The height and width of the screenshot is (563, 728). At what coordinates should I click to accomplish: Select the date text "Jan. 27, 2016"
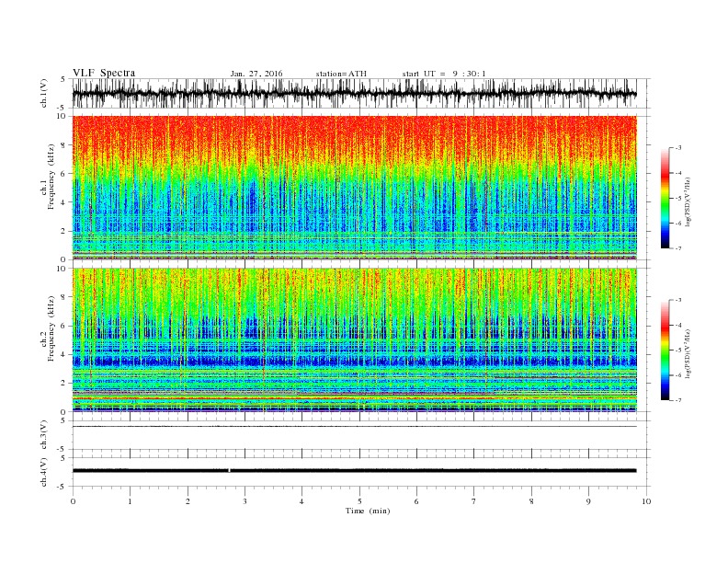(x=256, y=74)
